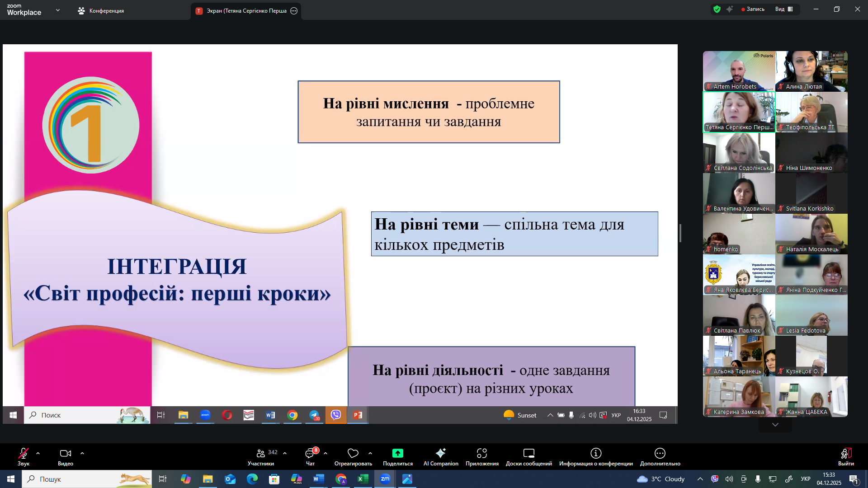Open Доски сообщений whiteboards icon

click(x=528, y=453)
